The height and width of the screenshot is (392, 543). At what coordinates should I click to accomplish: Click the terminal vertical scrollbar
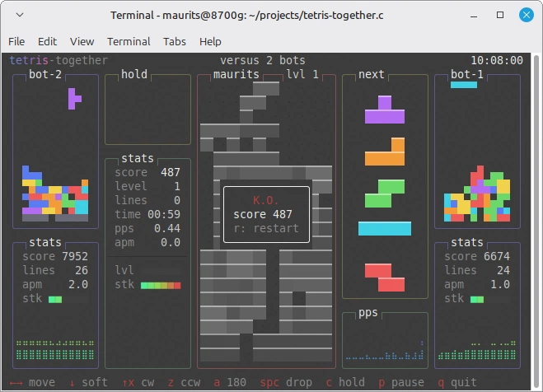click(536, 222)
